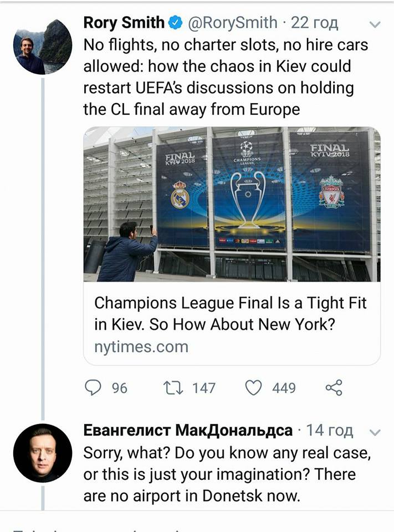The height and width of the screenshot is (532, 394).
Task: Click Rory Smith's verified badge
Action: click(x=176, y=23)
